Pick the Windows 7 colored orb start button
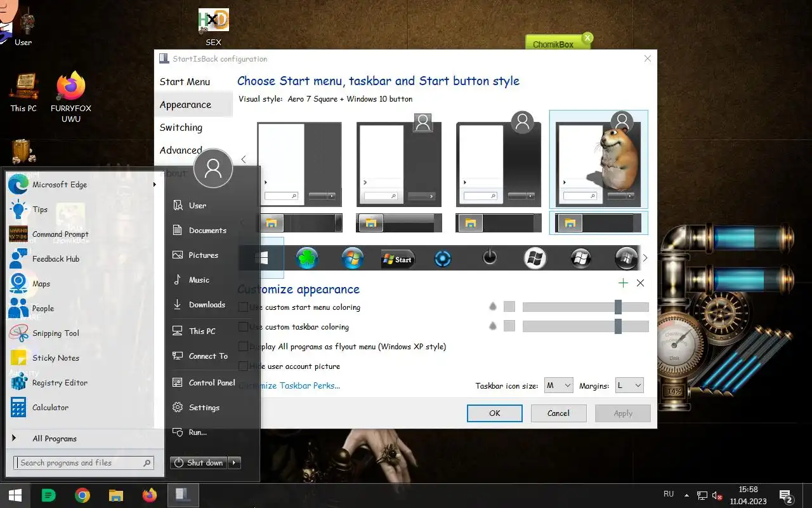Screen dimensions: 812x508 click(352, 258)
